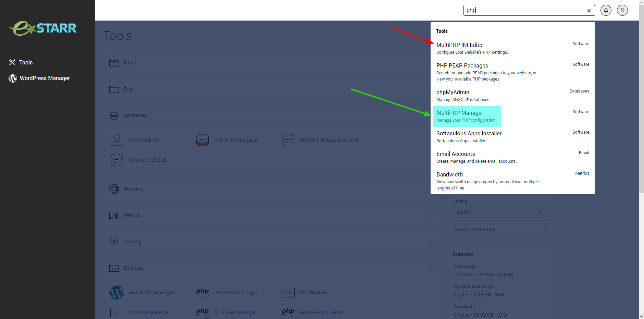Click the Software section header text
Image resolution: width=644 pixels, height=319 pixels.
(x=134, y=268)
